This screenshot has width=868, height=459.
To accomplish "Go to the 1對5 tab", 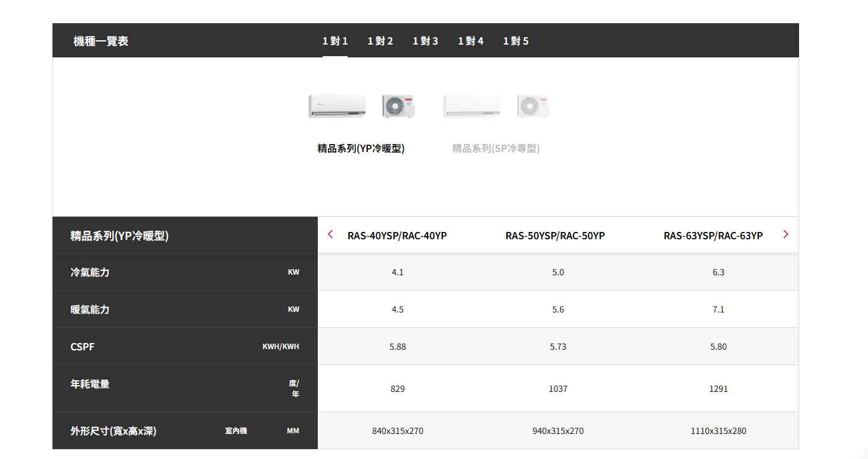I will (515, 41).
